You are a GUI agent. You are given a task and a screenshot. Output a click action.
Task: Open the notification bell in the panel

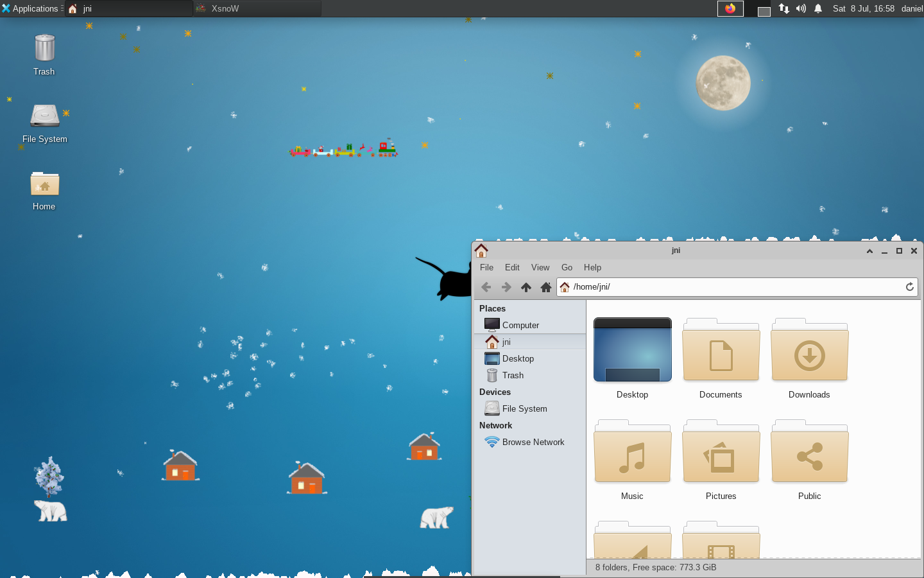(817, 8)
